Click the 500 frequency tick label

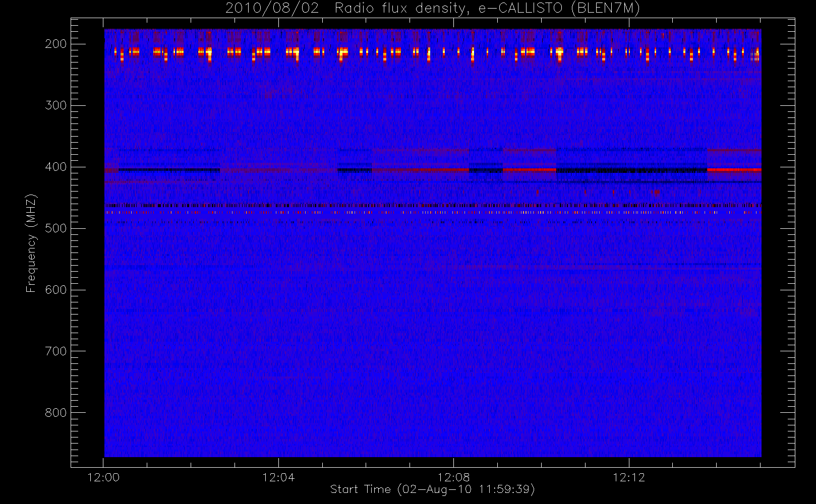56,228
